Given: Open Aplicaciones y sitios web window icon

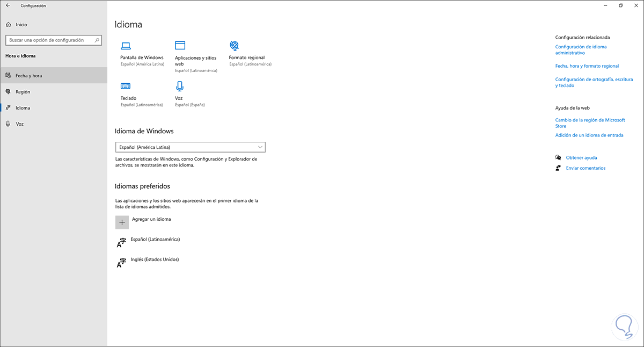Looking at the screenshot, I should pos(180,46).
